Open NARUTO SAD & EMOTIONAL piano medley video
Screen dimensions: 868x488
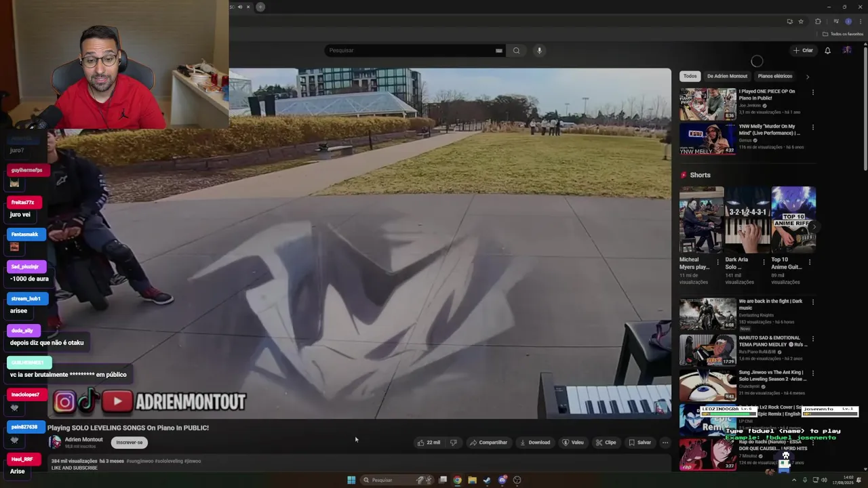point(707,349)
